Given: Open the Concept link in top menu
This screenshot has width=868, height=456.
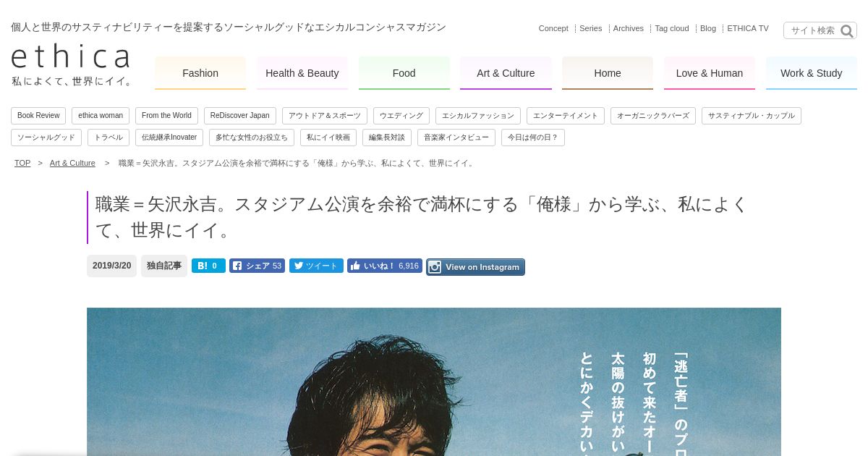Looking at the screenshot, I should (553, 28).
